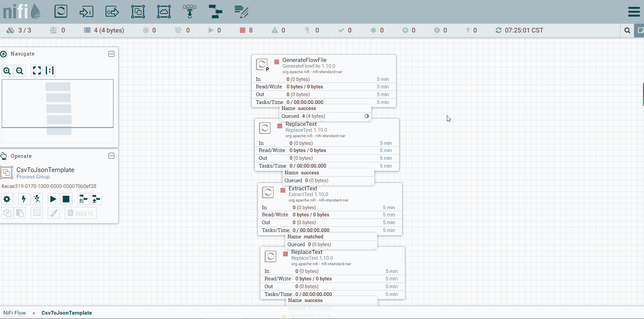Image resolution: width=644 pixels, height=319 pixels.
Task: Select the Funnel toolbar icon
Action: 190,12
